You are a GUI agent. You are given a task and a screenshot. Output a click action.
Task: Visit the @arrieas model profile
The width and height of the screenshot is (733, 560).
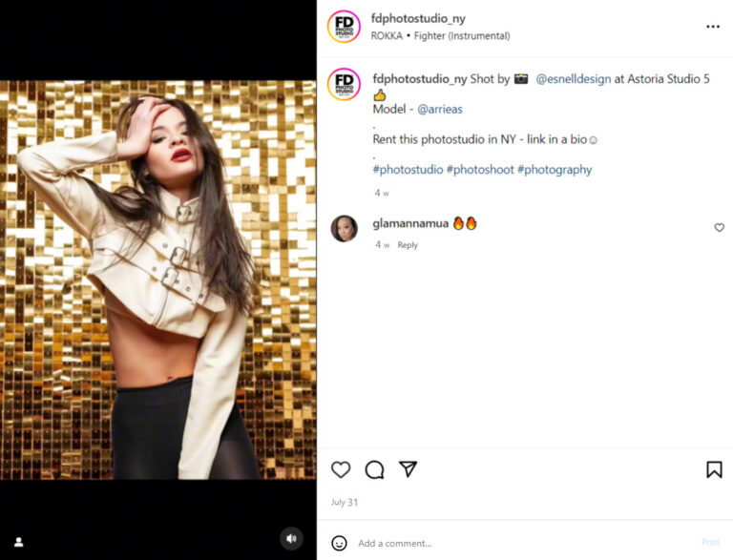tap(439, 109)
